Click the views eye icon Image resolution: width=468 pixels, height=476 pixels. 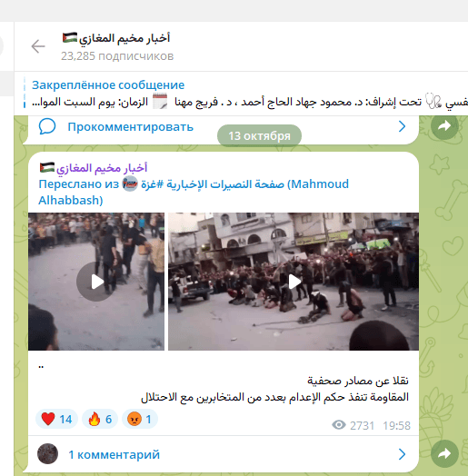(x=339, y=425)
